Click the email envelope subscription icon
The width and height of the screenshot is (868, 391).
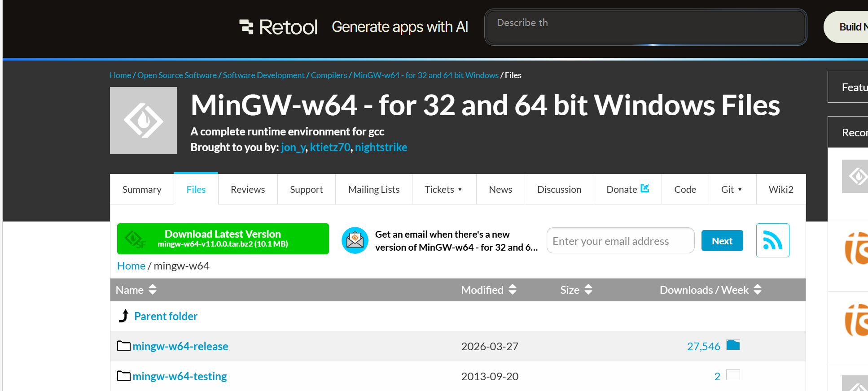355,240
